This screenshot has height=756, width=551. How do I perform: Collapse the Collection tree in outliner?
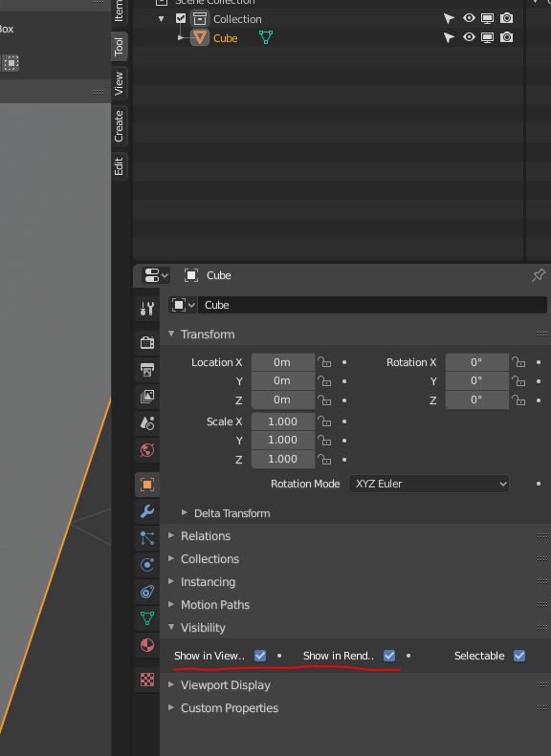click(161, 19)
